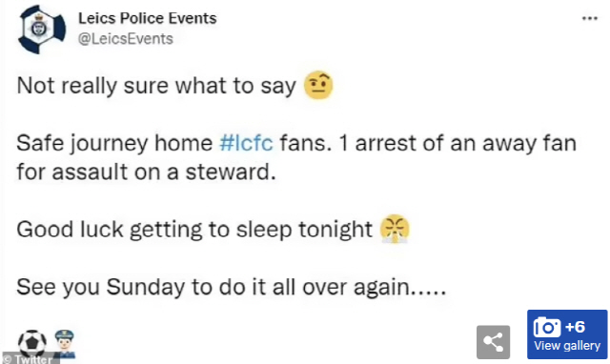The width and height of the screenshot is (610, 364).
Task: Click the steaming angry face emoji
Action: (395, 229)
